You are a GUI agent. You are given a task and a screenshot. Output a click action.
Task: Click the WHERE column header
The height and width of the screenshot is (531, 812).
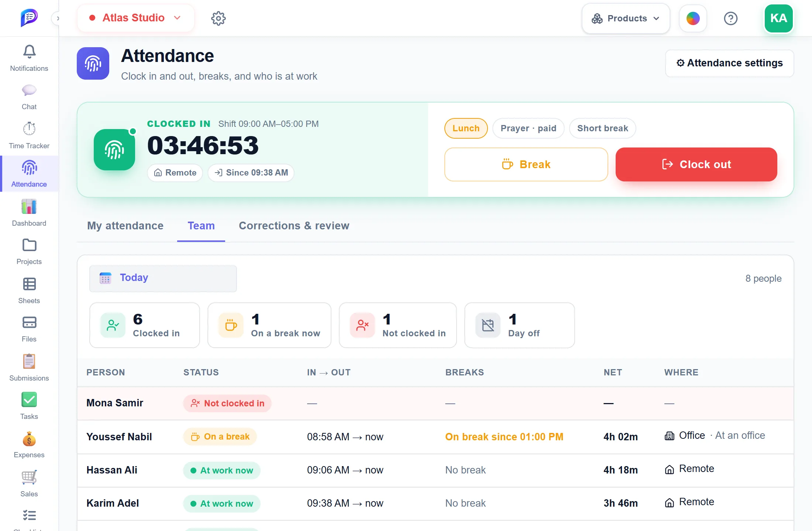point(681,372)
